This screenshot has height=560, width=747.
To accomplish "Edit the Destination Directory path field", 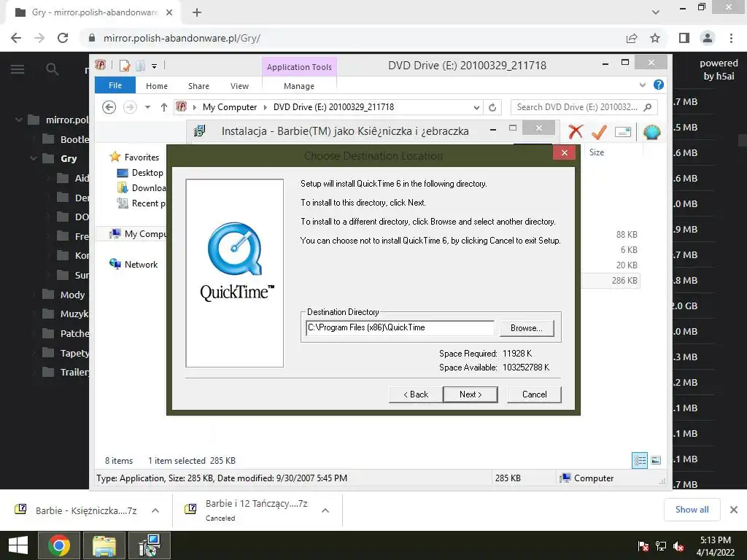I will [400, 327].
